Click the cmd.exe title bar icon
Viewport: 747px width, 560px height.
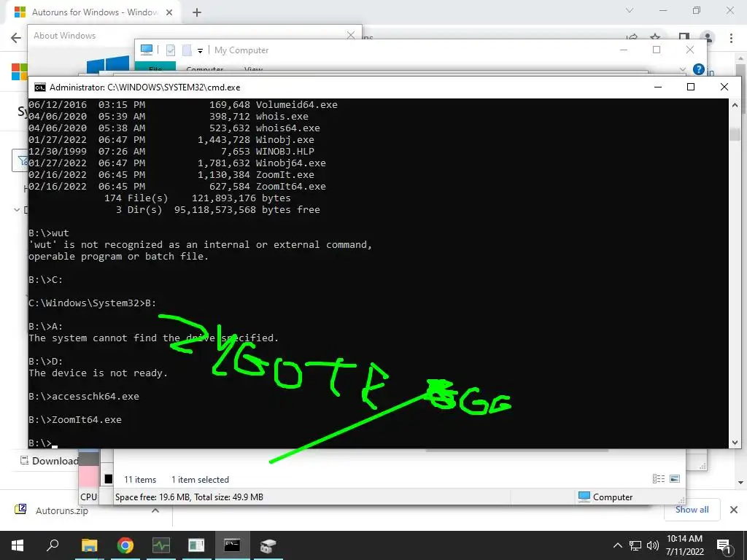coord(40,87)
